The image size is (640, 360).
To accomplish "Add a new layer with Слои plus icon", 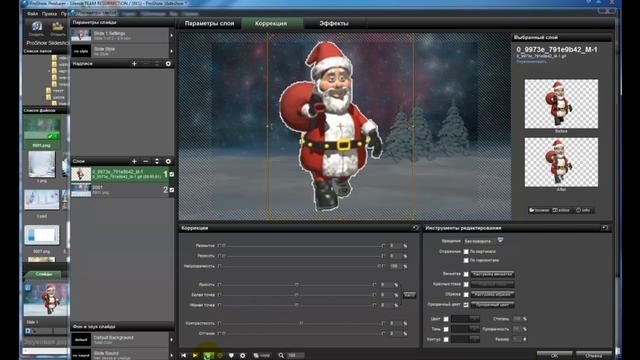I will pyautogui.click(x=134, y=161).
